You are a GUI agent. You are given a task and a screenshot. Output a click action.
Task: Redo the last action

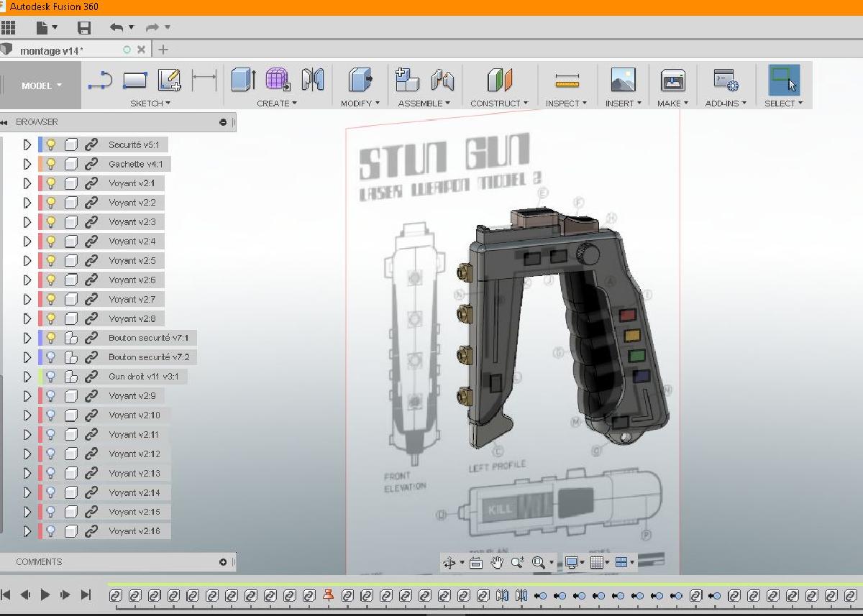click(x=153, y=27)
